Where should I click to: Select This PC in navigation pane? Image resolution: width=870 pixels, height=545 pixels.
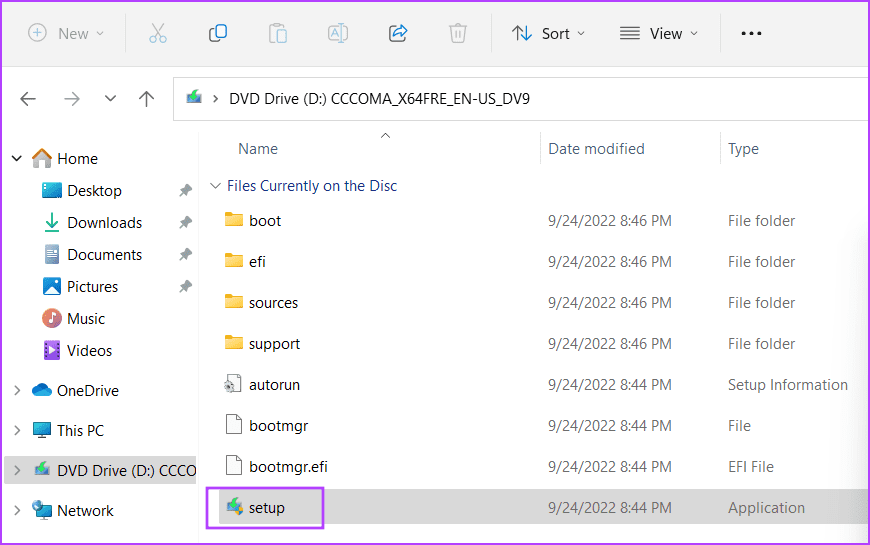(x=68, y=431)
